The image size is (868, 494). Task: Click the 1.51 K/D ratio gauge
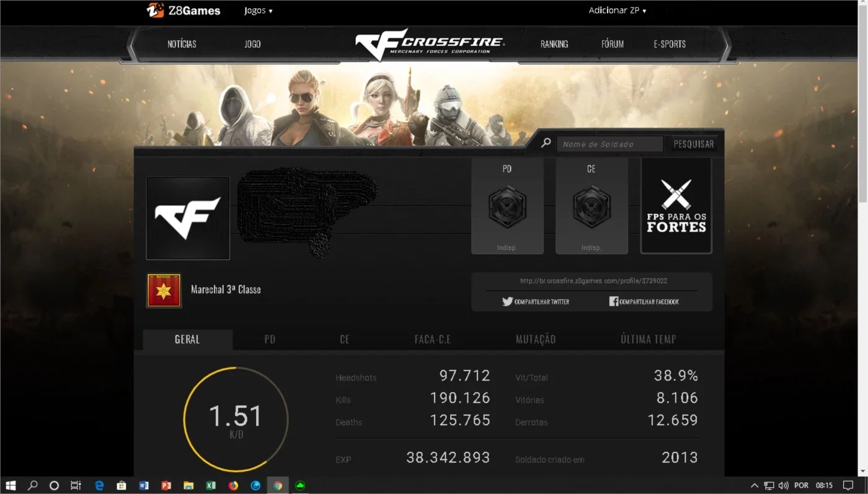(236, 419)
